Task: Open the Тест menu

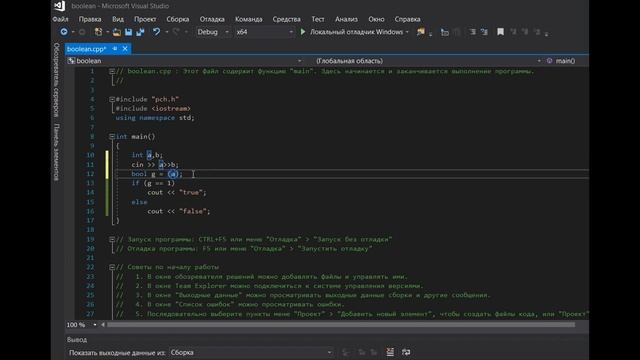Action: point(318,19)
